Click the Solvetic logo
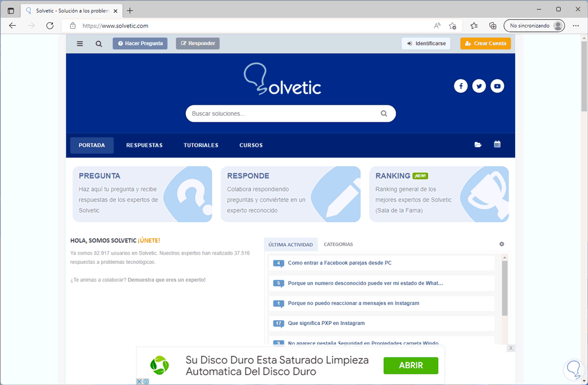This screenshot has width=588, height=385. tap(283, 79)
